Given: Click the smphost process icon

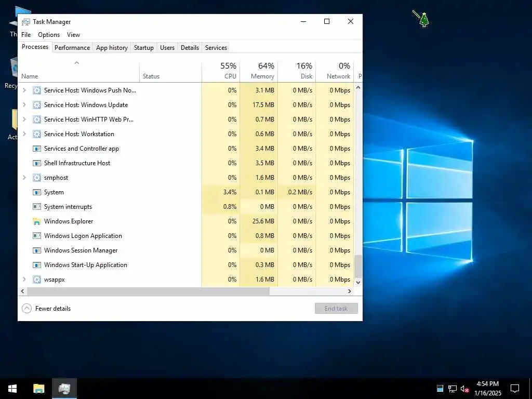Looking at the screenshot, I should pos(37,178).
